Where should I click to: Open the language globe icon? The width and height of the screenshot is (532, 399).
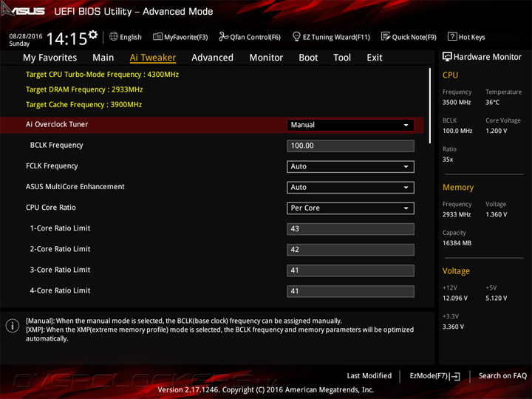click(114, 36)
